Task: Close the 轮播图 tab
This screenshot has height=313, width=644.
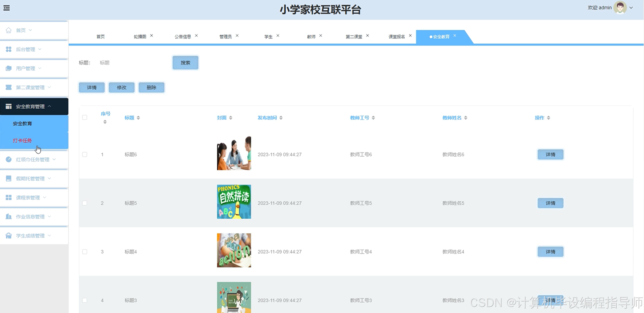Action: [151, 36]
